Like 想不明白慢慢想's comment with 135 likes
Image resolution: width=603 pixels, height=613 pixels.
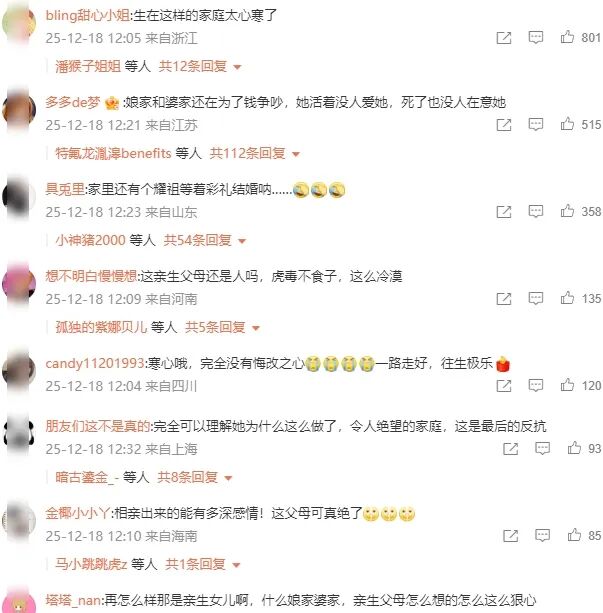click(x=567, y=298)
